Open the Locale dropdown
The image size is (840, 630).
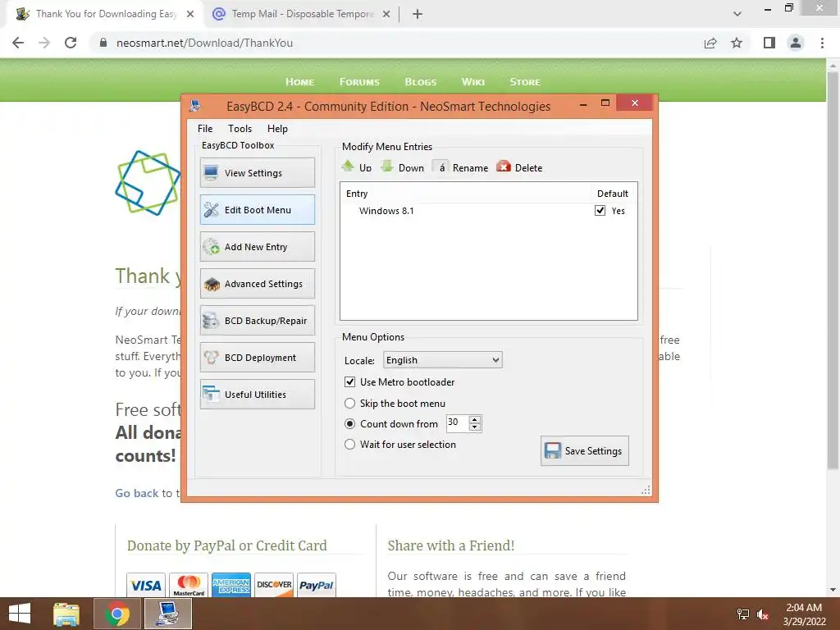(x=442, y=360)
